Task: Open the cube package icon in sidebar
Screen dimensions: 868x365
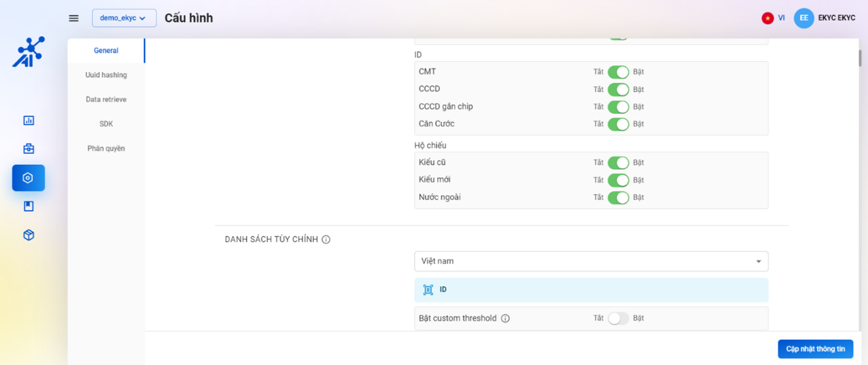Action: pos(29,235)
